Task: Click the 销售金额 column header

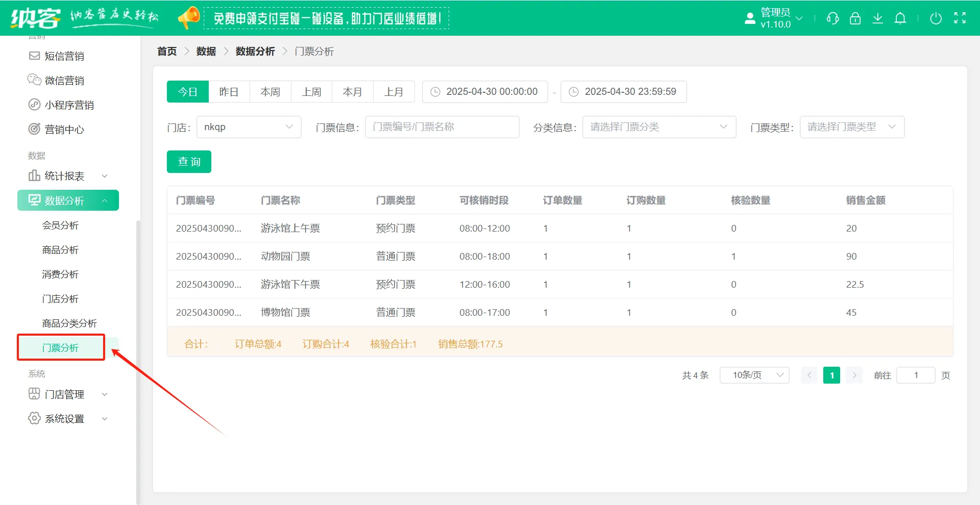Action: pos(866,200)
